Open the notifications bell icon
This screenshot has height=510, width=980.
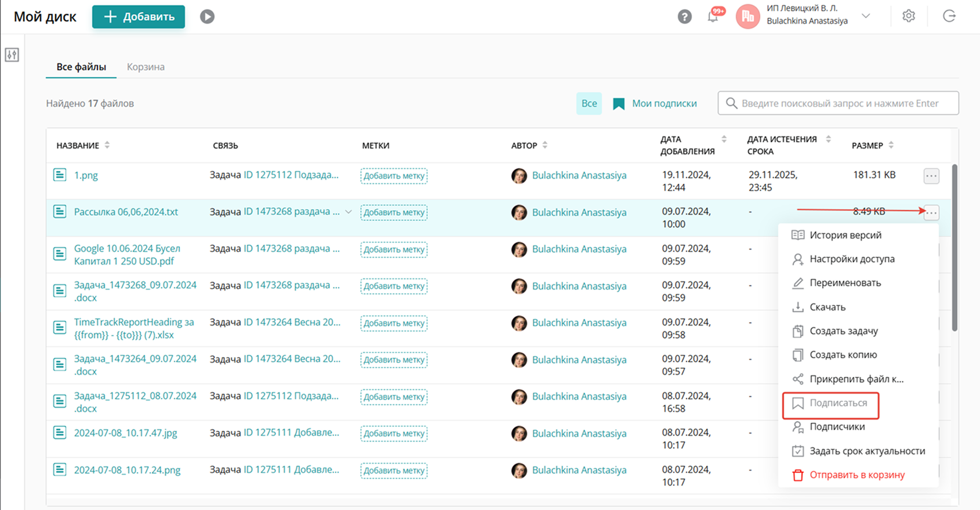(x=713, y=17)
